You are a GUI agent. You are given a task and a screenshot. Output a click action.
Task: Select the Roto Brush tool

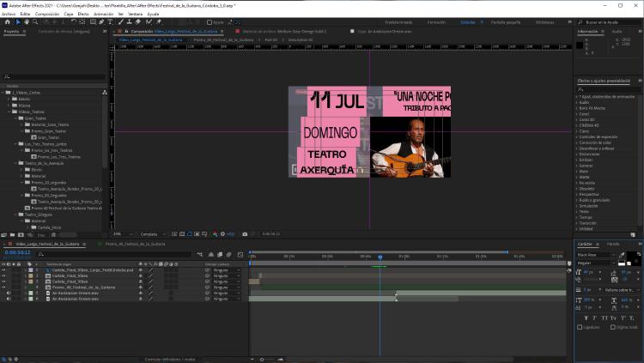coord(149,22)
